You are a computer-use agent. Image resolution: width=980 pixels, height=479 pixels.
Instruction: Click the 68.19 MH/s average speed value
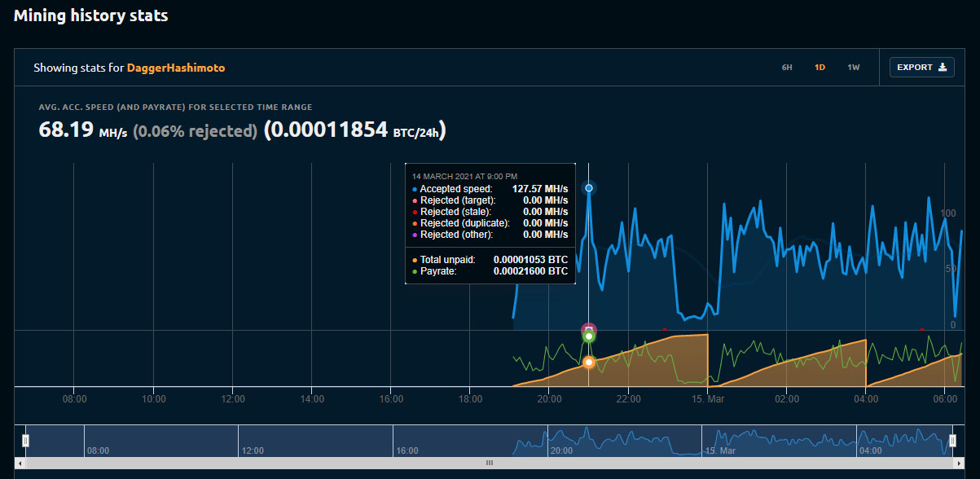coord(85,130)
